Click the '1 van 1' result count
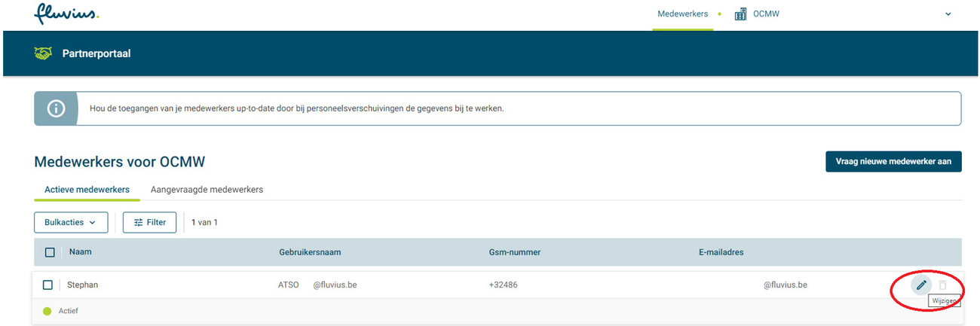 tap(204, 222)
